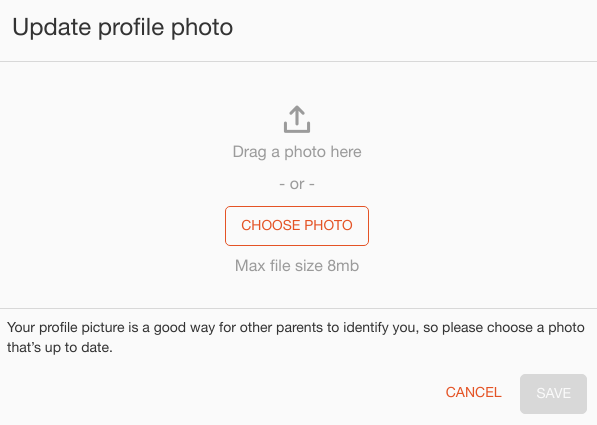Click the "- or -" separator text
Image resolution: width=597 pixels, height=425 pixels.
point(297,184)
